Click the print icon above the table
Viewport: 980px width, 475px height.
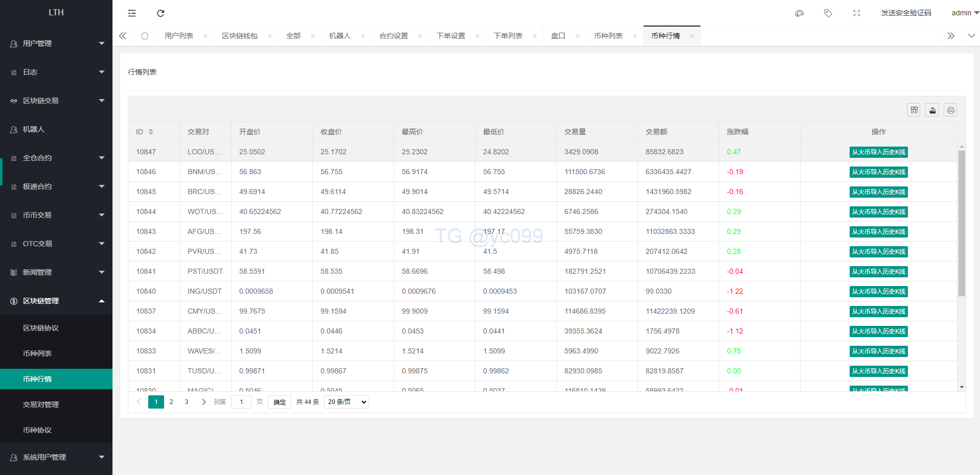tap(950, 110)
